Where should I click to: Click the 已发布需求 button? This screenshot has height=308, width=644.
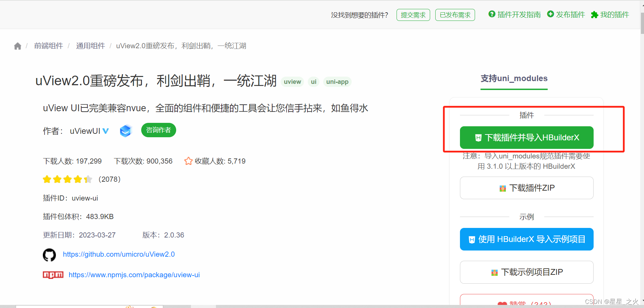455,15
